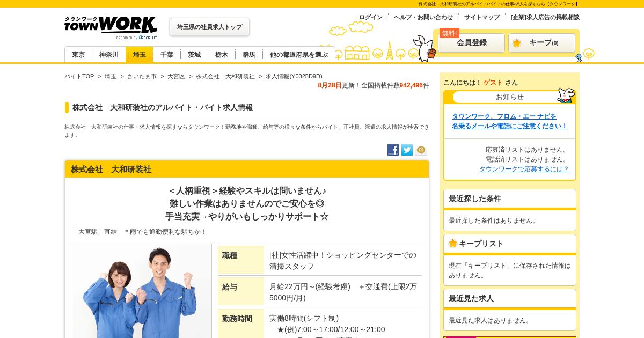The image size is (644, 338).
Task: Share job on Twitter icon
Action: 407,150
